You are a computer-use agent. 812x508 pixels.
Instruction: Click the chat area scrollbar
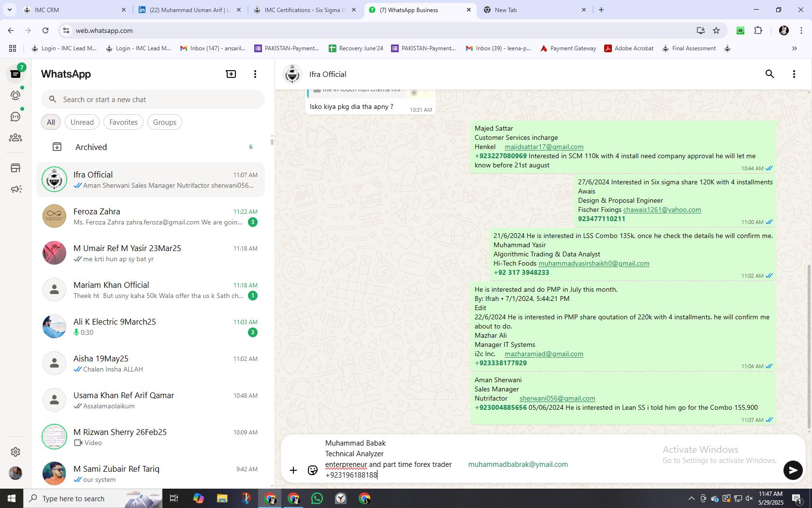(x=809, y=347)
